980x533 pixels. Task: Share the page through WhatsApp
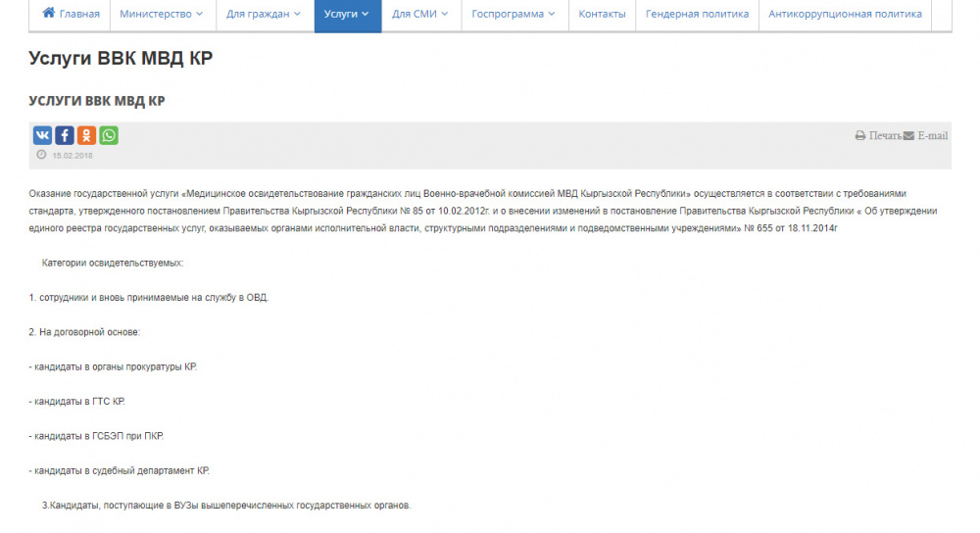pos(108,135)
